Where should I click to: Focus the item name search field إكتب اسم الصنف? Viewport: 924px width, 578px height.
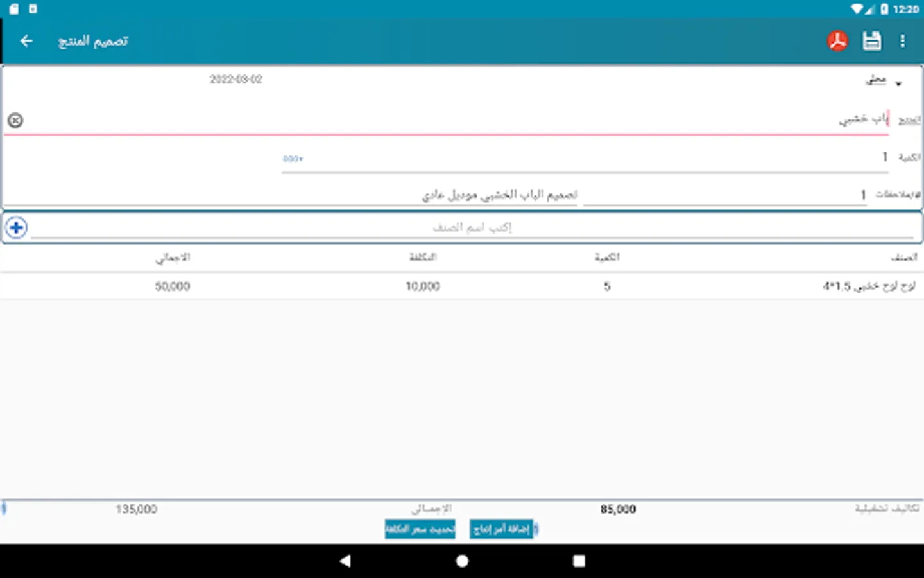point(472,227)
